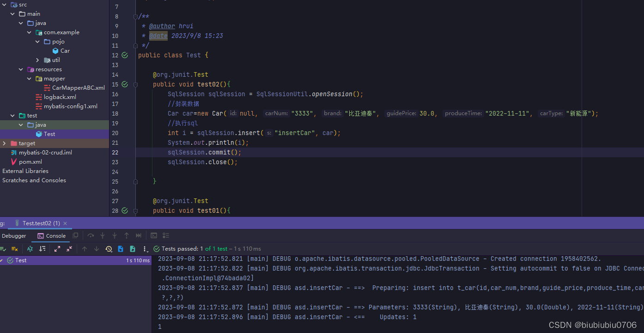Collapse the java folder under test

click(21, 125)
